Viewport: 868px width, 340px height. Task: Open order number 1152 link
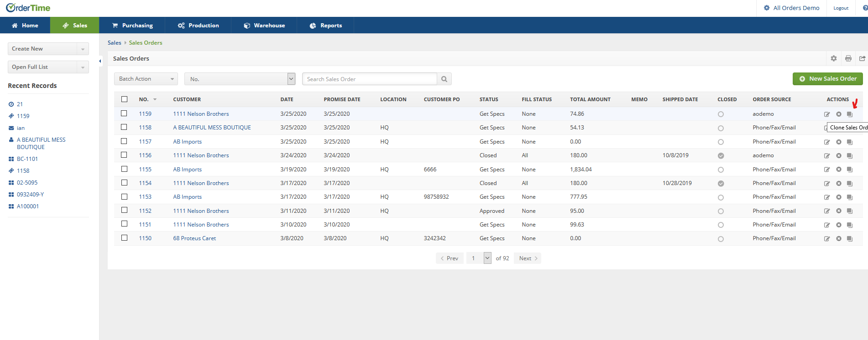point(145,211)
